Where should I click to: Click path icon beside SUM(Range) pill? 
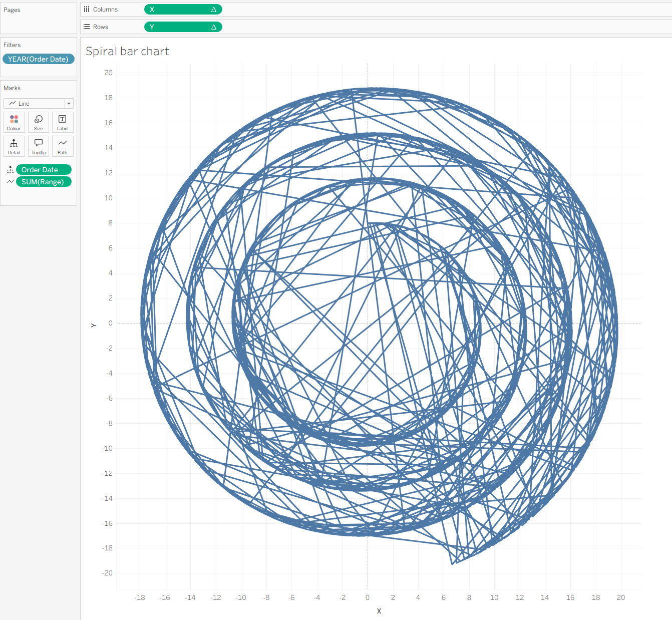click(10, 182)
